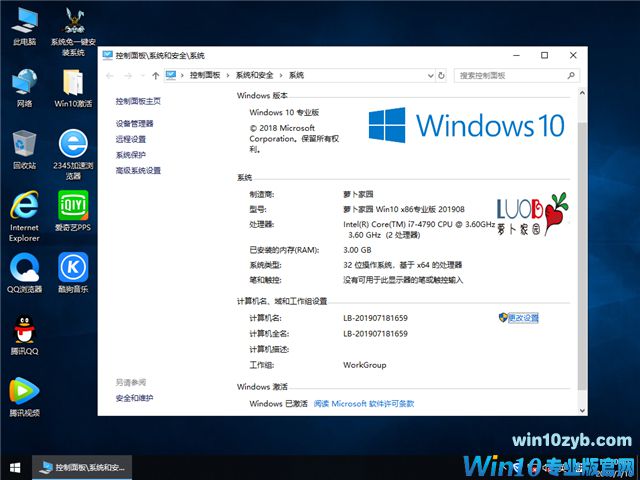Minimize the Control Panel window
Image resolution: width=640 pixels, height=480 pixels.
517,55
